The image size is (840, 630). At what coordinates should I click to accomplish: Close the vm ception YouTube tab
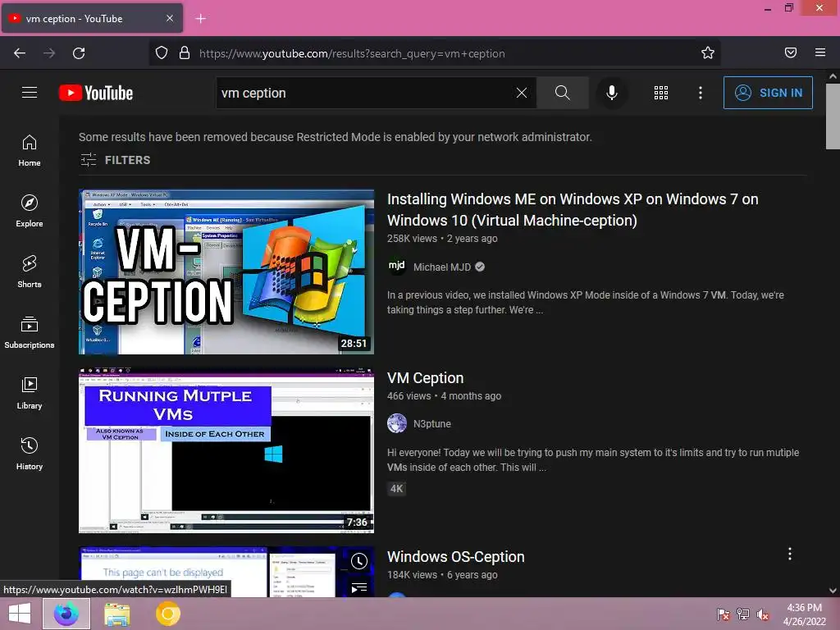click(169, 18)
